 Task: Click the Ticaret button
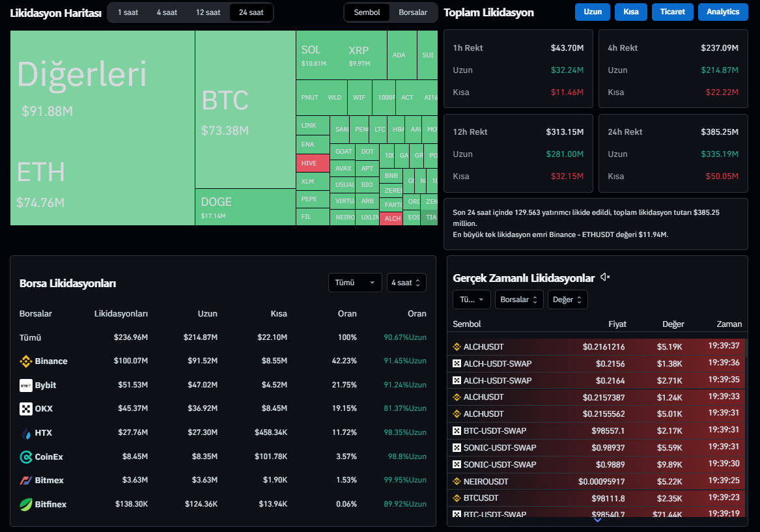(672, 12)
